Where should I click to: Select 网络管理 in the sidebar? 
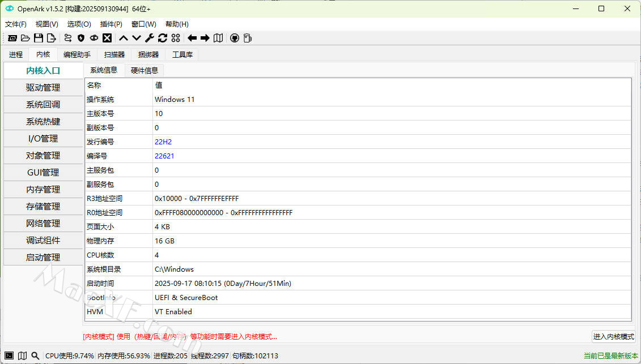(x=43, y=224)
